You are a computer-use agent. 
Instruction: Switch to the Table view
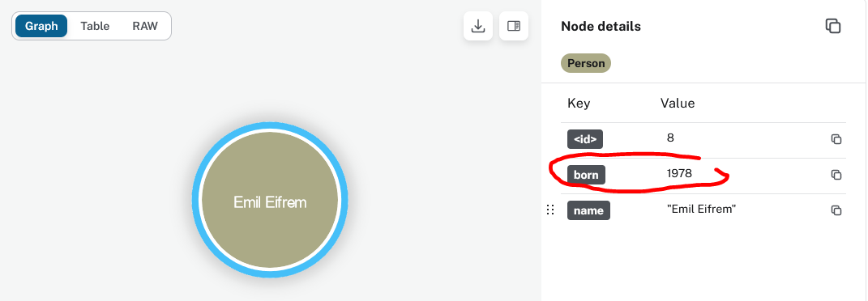[95, 26]
